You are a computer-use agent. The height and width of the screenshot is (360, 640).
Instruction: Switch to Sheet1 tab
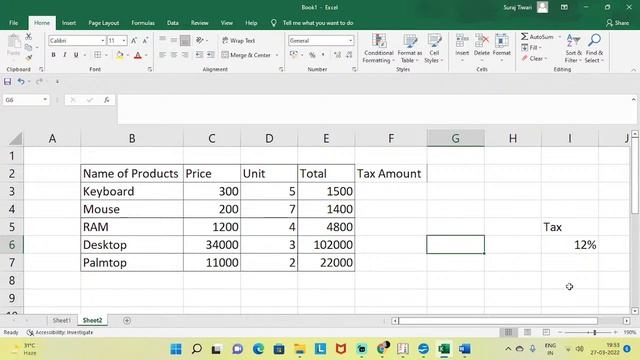[x=62, y=320]
